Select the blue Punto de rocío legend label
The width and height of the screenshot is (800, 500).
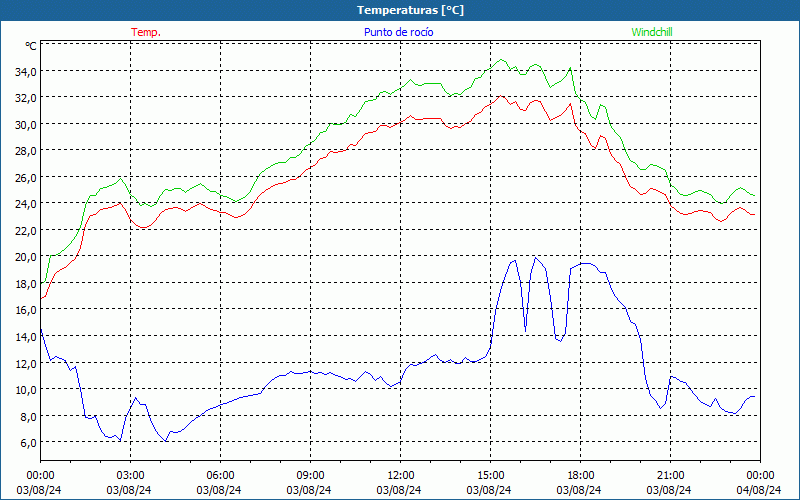pyautogui.click(x=398, y=32)
